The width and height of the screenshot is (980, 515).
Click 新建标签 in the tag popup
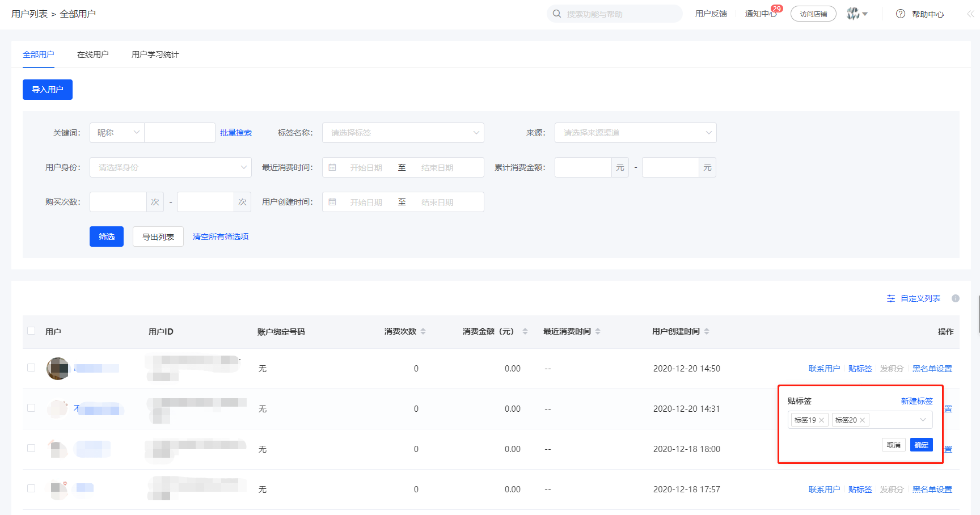point(917,401)
